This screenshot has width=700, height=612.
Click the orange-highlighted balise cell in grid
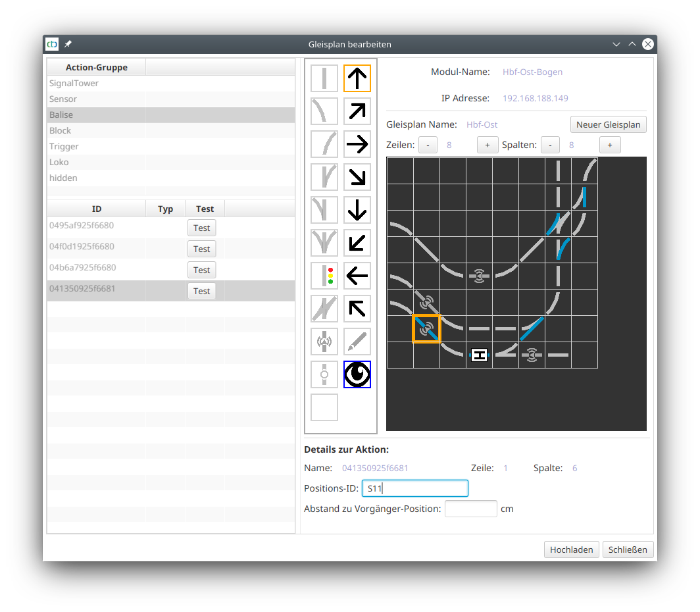pos(426,328)
